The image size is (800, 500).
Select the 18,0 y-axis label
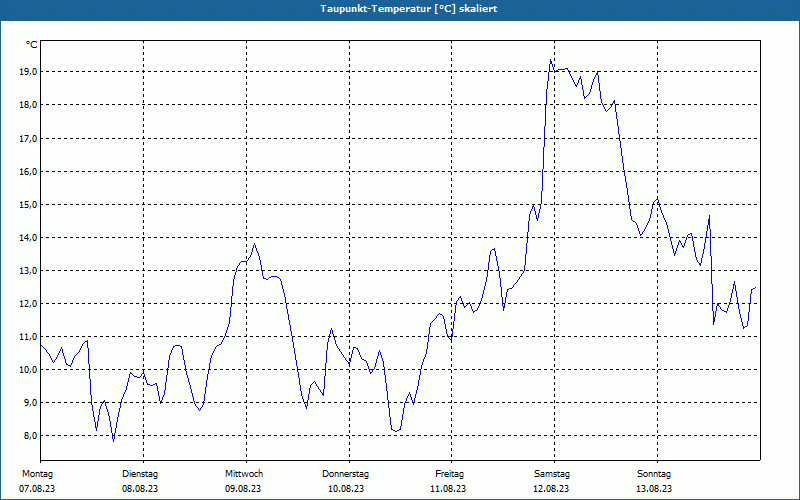[x=29, y=105]
